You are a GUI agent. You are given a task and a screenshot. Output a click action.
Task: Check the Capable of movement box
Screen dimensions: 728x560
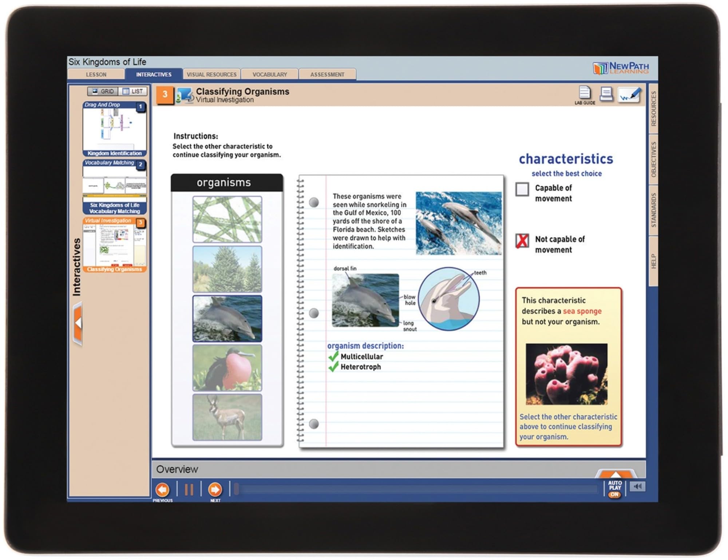coord(522,189)
